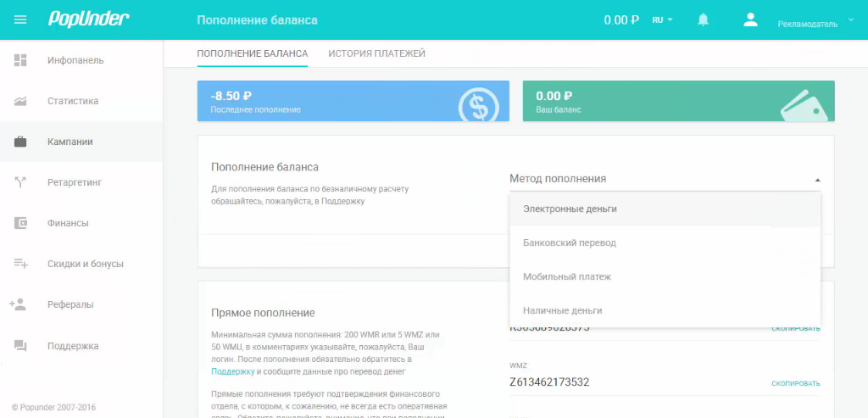The height and width of the screenshot is (418, 868).
Task: Click the 0.00 ₽ Ваш баланс amount
Action: 554,96
